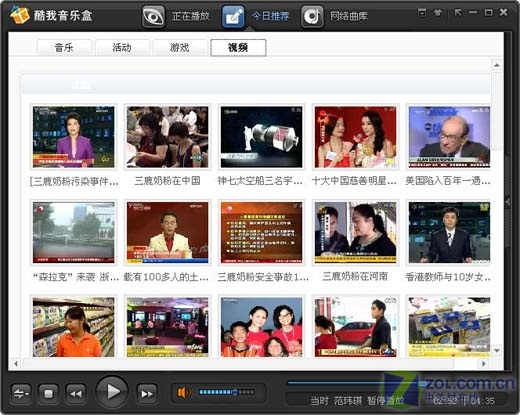The width and height of the screenshot is (520, 415).
Task: Click the 今日推荐 label
Action: click(x=270, y=16)
